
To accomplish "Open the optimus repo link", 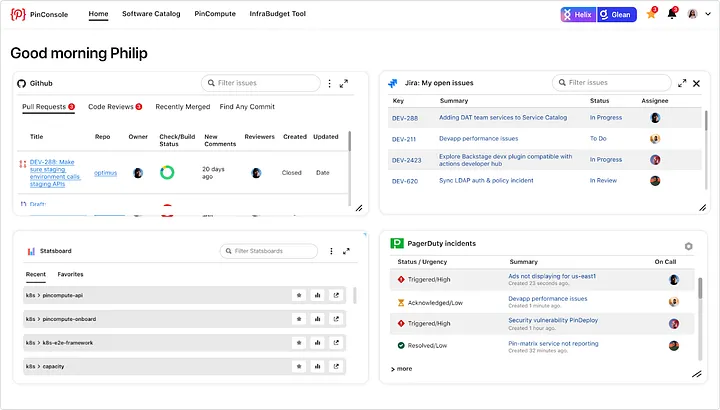I will pos(105,173).
